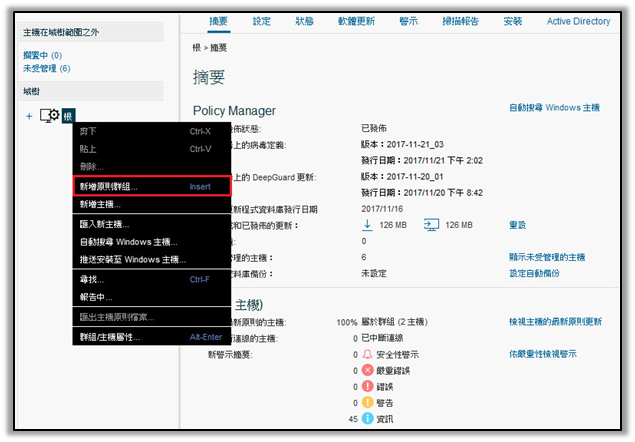
Task: Select 尋找... in the context menu
Action: (152, 280)
